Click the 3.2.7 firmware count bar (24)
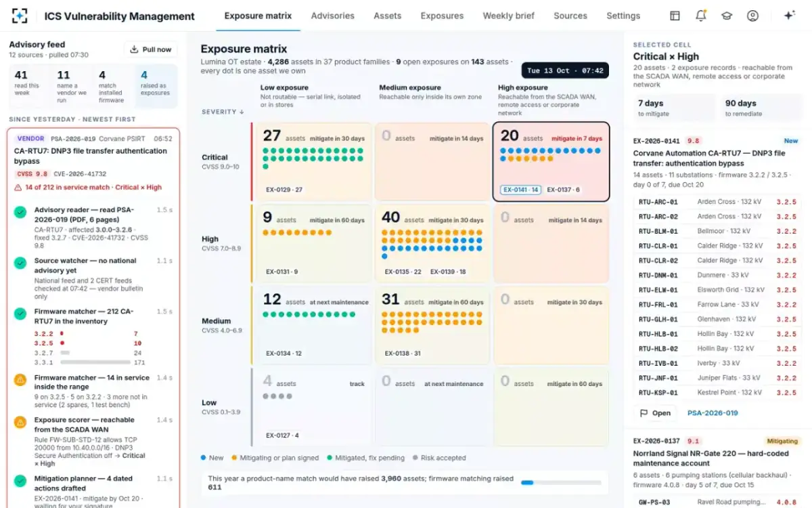Image resolution: width=812 pixels, height=508 pixels. [x=65, y=353]
